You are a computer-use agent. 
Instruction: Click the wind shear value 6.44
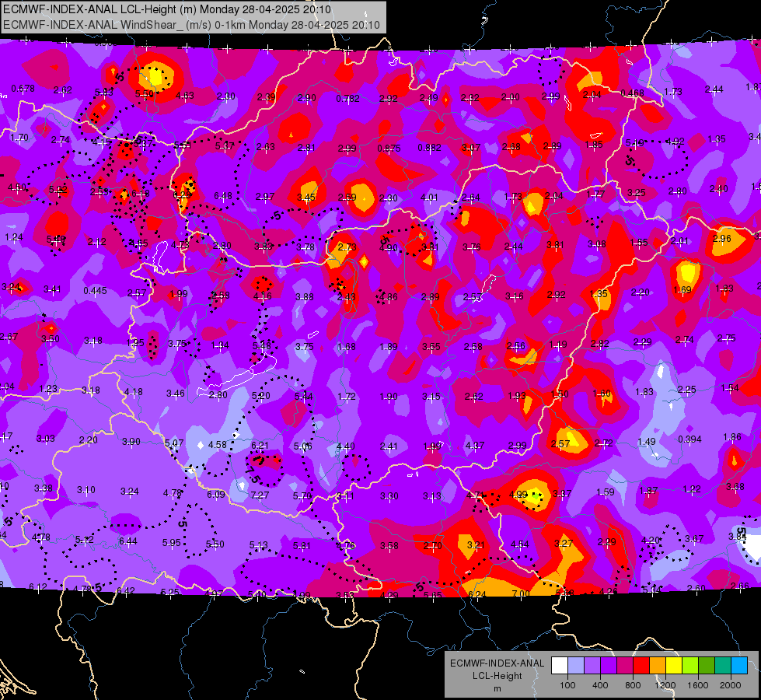click(128, 541)
